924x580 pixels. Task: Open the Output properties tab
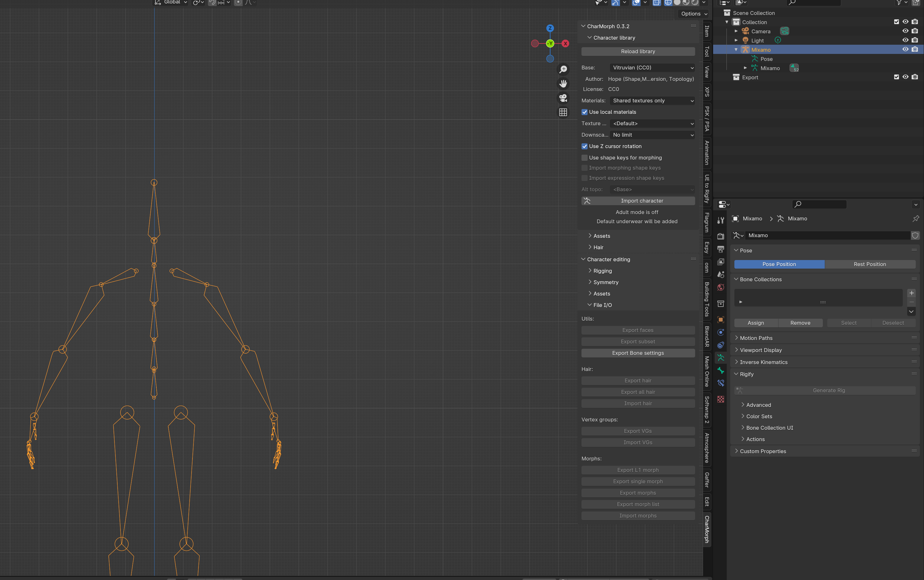[x=721, y=249]
